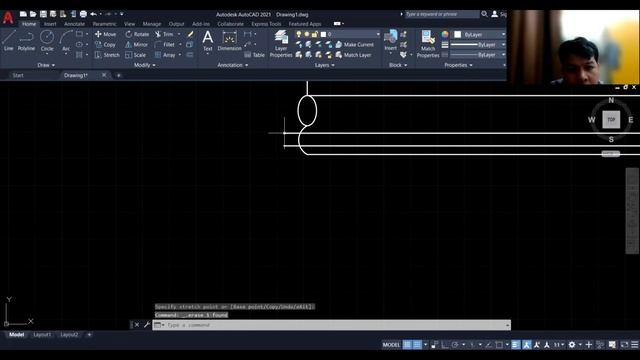Click the Save icon in quick access toolbar
Viewport: 640px width, 360px height.
[43, 14]
